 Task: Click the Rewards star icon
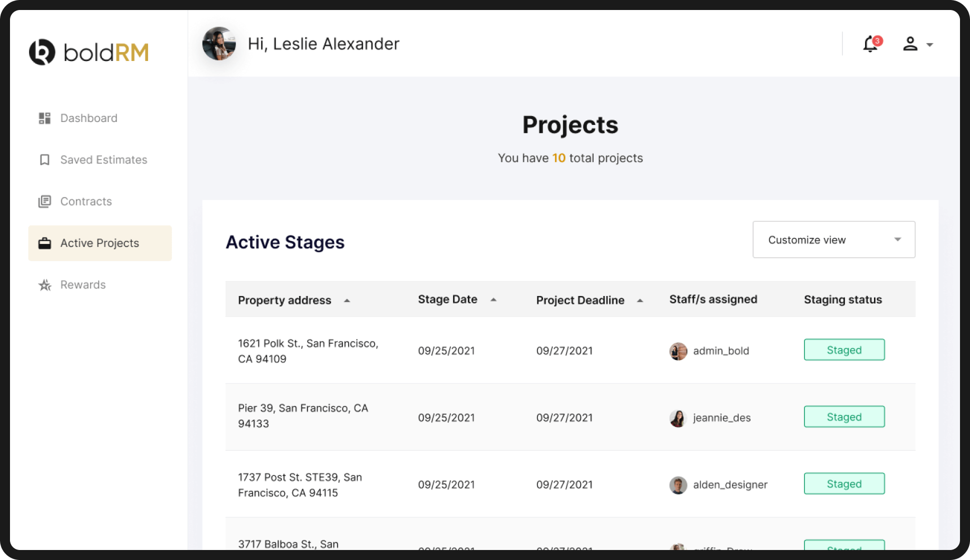tap(44, 285)
